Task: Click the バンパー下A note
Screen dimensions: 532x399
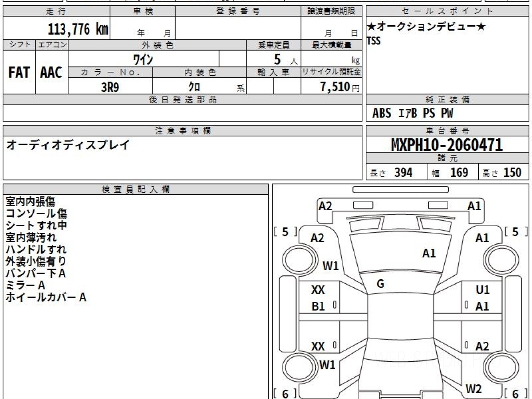Action: tap(35, 274)
